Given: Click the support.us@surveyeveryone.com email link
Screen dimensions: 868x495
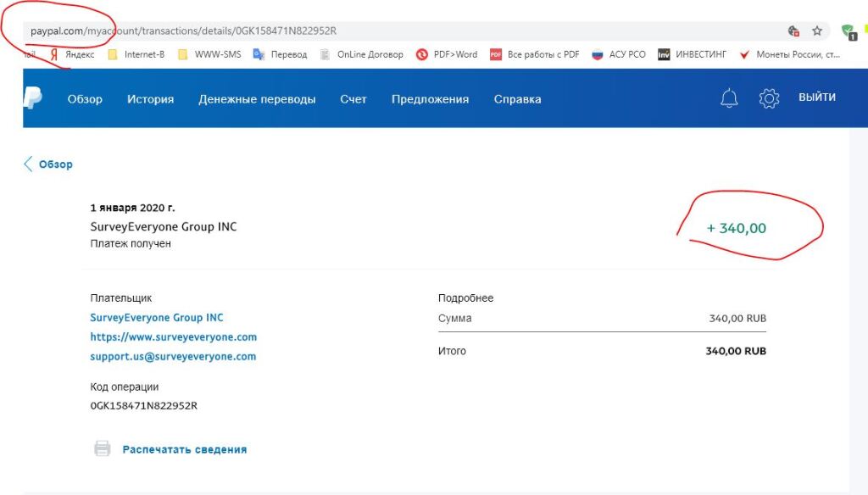Looking at the screenshot, I should (x=173, y=357).
